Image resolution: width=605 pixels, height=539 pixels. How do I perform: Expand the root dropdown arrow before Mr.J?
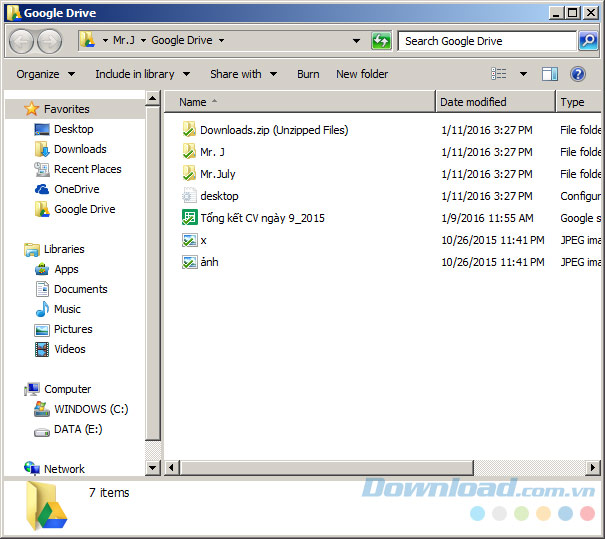click(105, 40)
